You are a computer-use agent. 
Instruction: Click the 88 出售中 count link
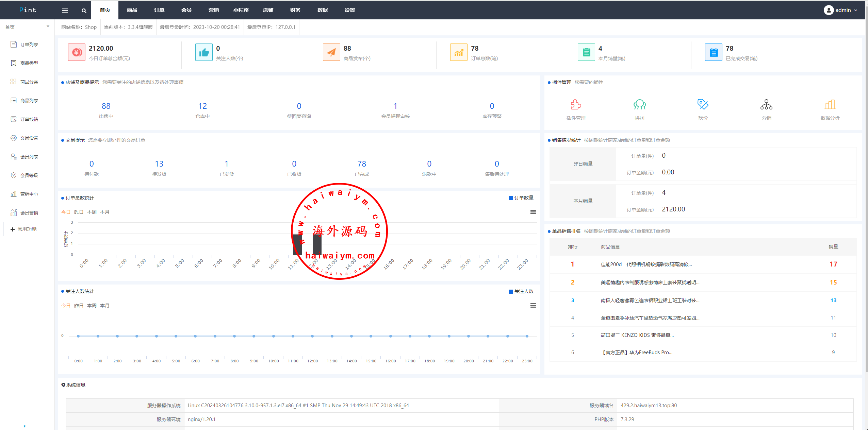tap(106, 106)
